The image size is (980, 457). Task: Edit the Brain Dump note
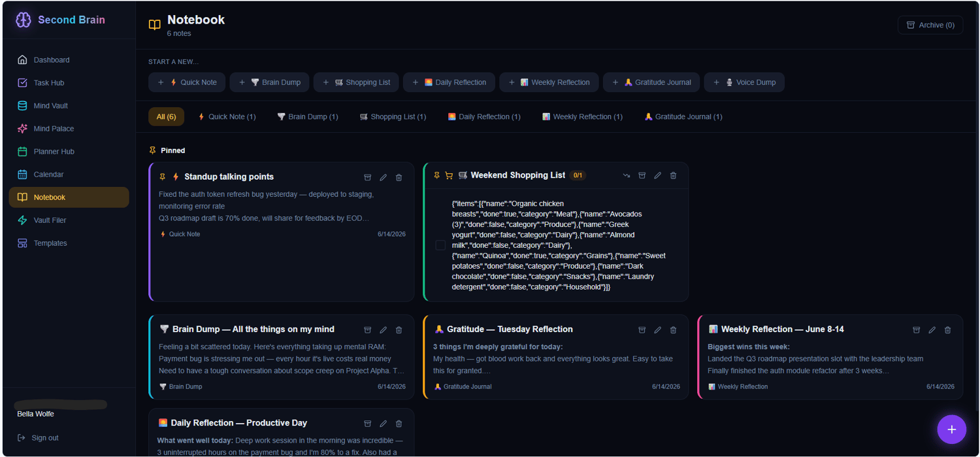click(x=384, y=330)
